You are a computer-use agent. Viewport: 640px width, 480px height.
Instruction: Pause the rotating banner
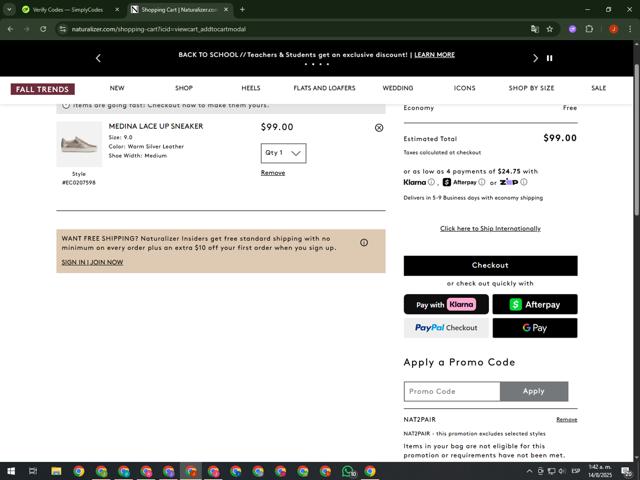click(549, 58)
